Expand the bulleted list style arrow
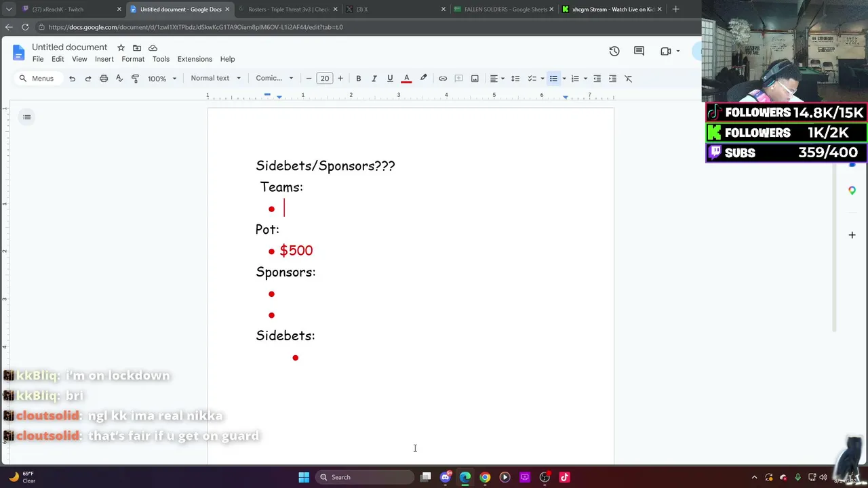The image size is (868, 488). 564,79
